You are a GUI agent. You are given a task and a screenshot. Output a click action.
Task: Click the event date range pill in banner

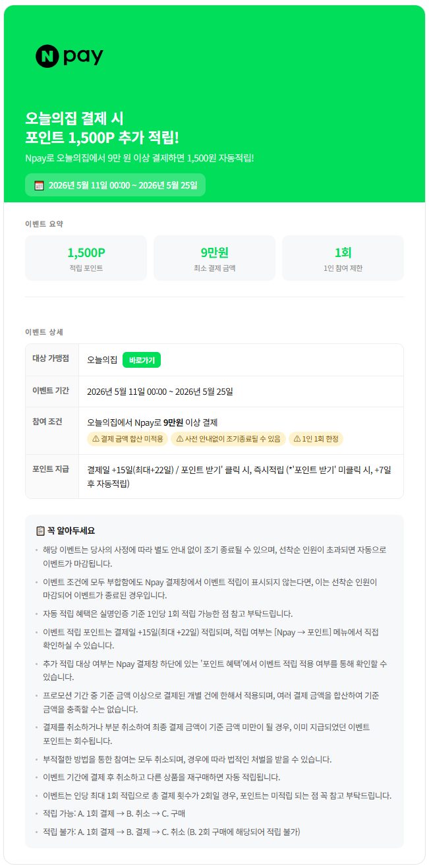(x=115, y=185)
